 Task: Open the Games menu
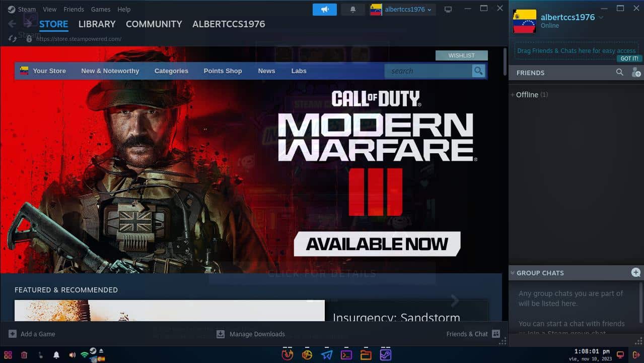coord(101,9)
